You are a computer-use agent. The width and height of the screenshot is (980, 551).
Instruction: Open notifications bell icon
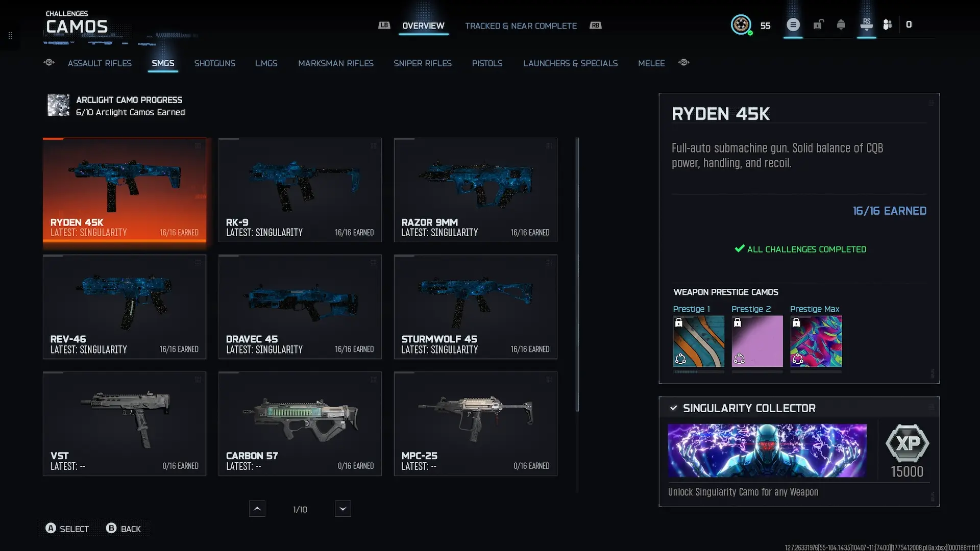[841, 24]
